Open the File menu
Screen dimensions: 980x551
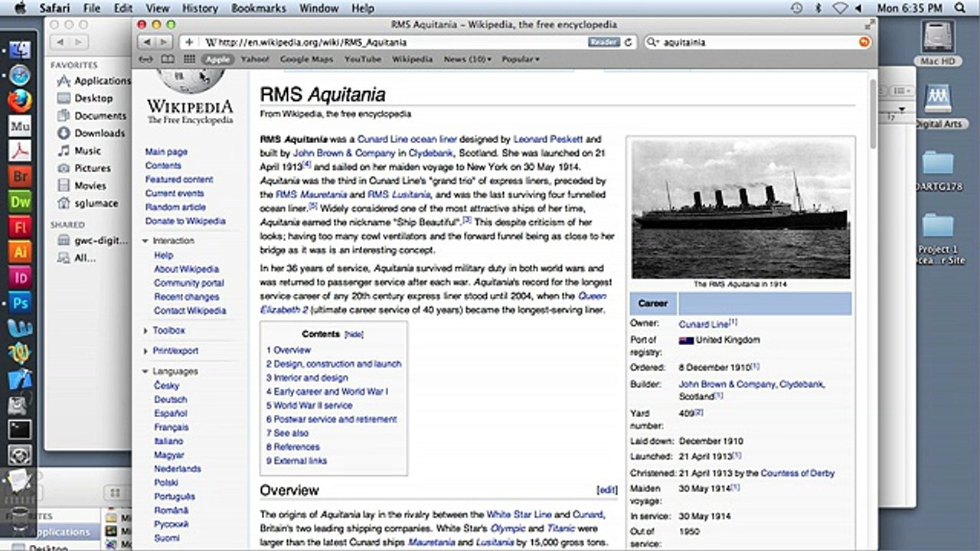tap(92, 8)
